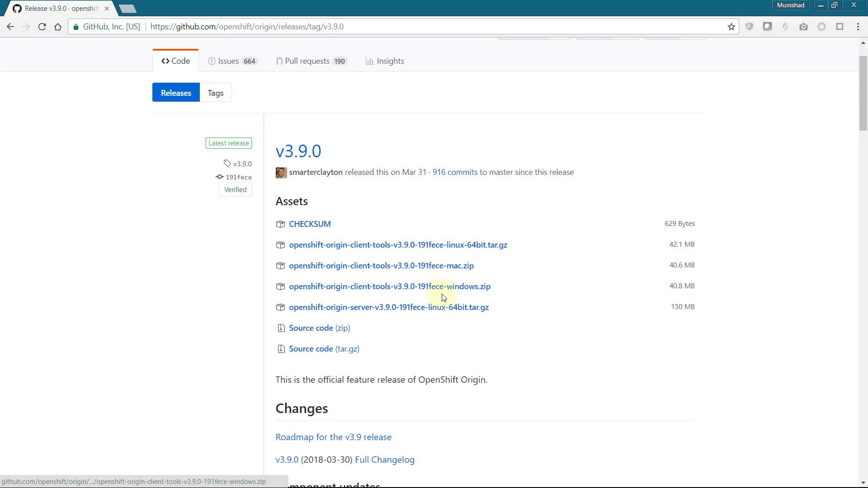
Task: Click the scrollbar down arrow
Action: [863, 483]
